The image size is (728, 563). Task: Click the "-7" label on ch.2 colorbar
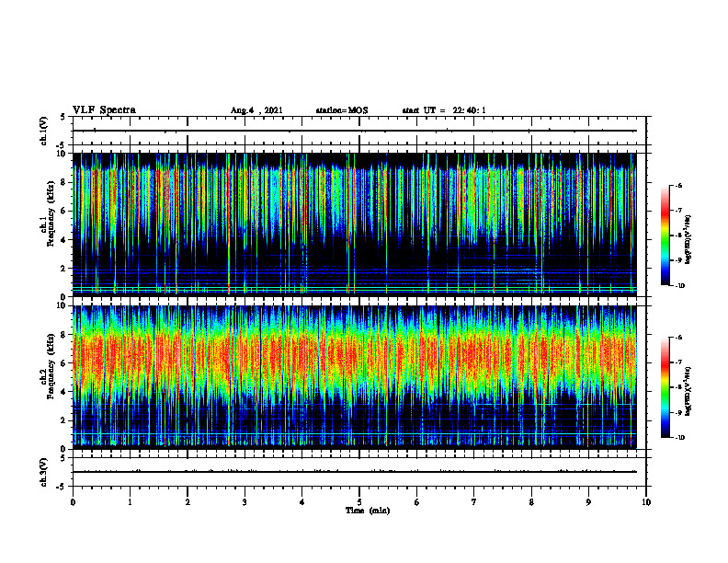tap(678, 362)
